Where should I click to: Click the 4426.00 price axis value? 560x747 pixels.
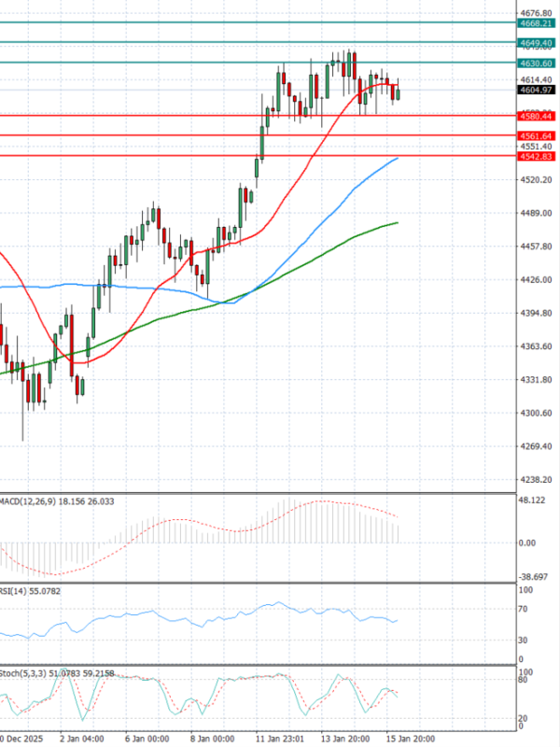535,280
